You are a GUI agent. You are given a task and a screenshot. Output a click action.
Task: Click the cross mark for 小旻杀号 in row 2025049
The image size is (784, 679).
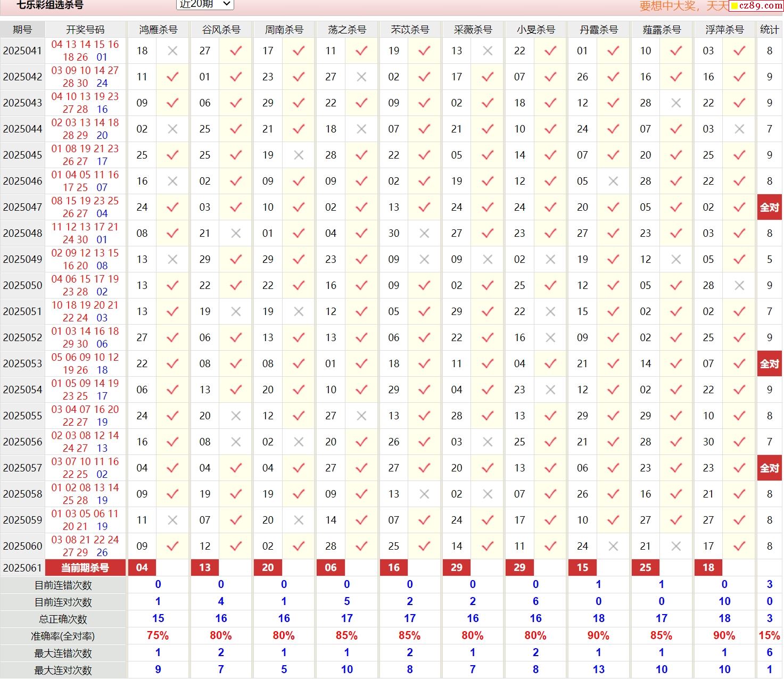tap(550, 260)
